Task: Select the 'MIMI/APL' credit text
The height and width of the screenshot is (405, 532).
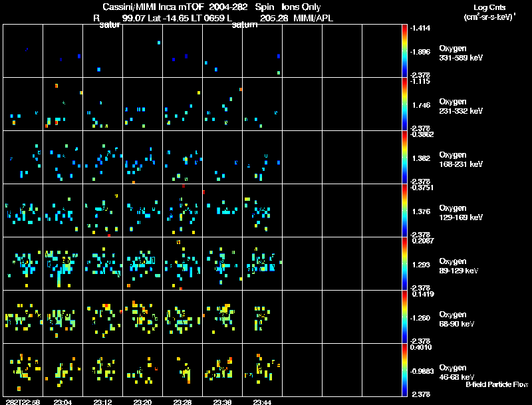Action: 313,19
